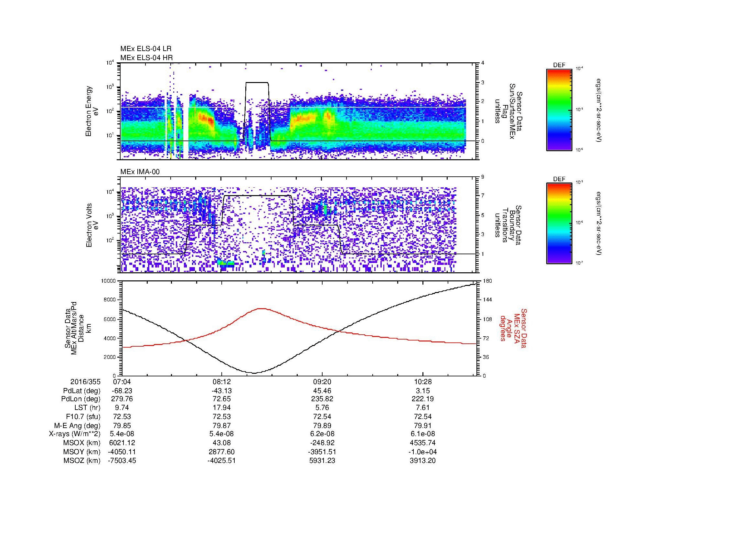Click the SZA axis tick '180'

pos(487,281)
